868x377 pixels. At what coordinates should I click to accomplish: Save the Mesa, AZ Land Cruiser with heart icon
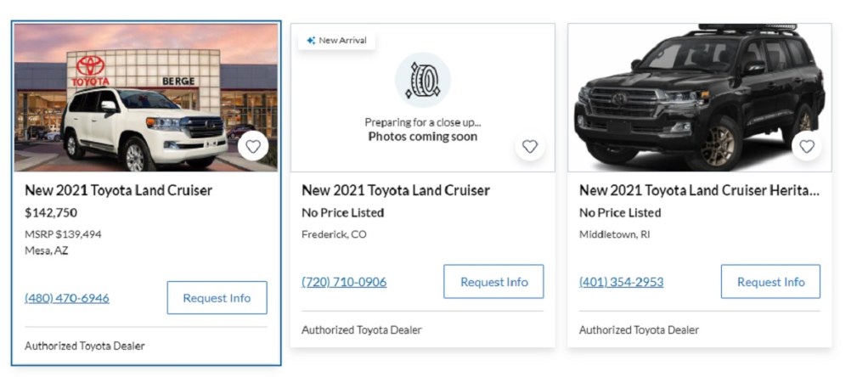click(x=252, y=146)
